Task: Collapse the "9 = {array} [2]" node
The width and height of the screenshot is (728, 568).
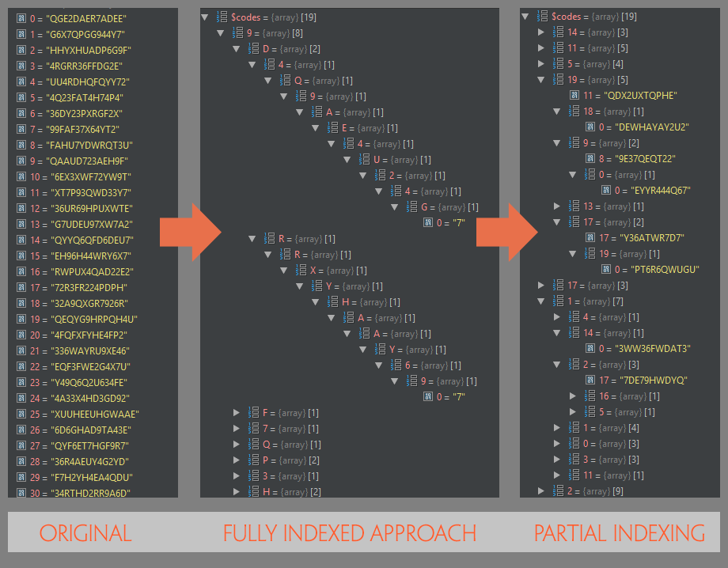Action: [556, 143]
